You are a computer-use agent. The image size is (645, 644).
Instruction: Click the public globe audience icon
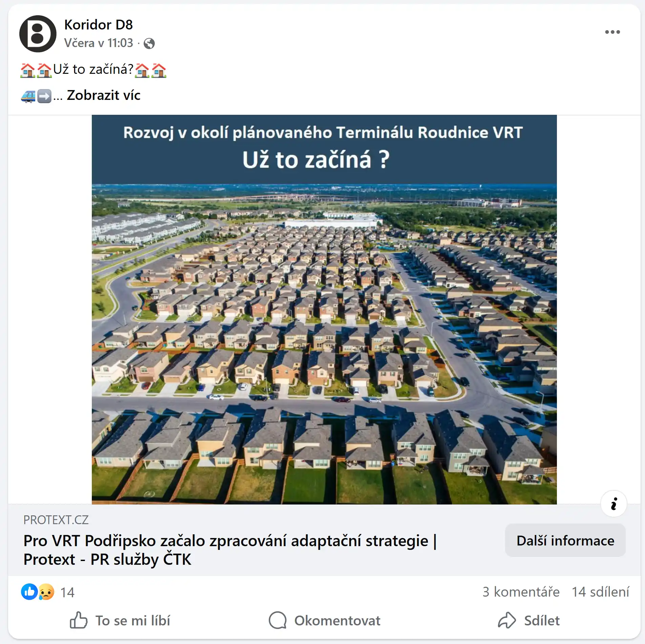[149, 43]
